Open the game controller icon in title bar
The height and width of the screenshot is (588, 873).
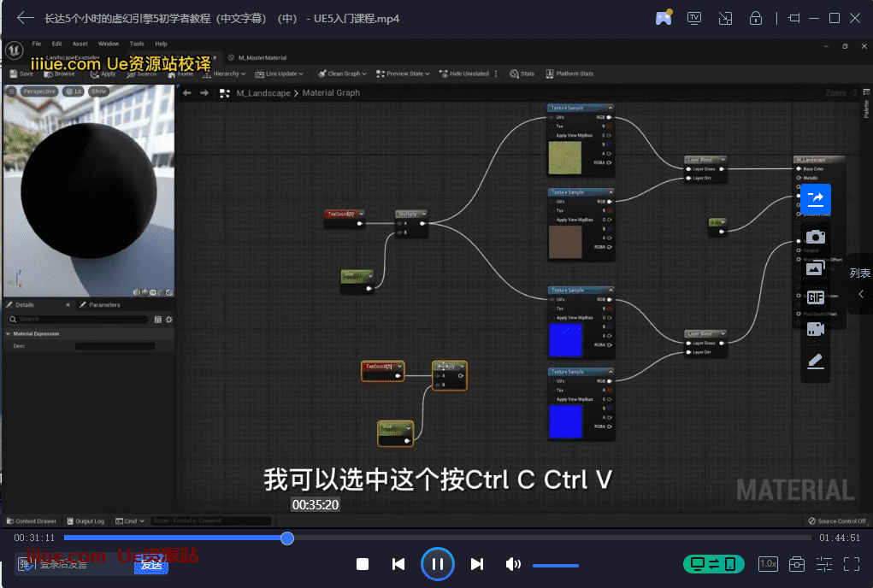pos(664,18)
